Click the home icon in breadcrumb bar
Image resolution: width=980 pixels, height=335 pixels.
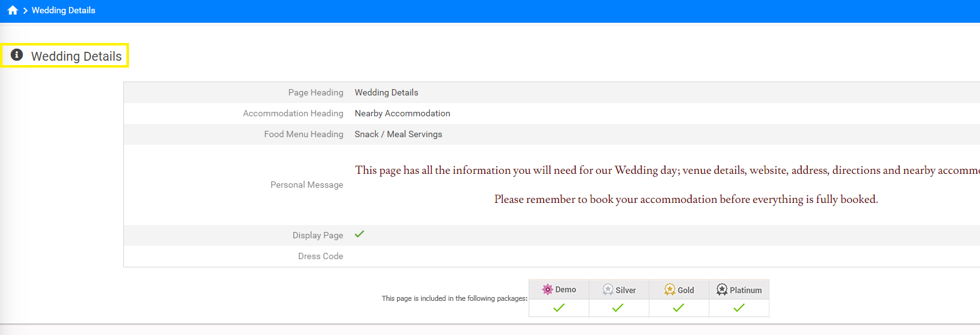13,10
